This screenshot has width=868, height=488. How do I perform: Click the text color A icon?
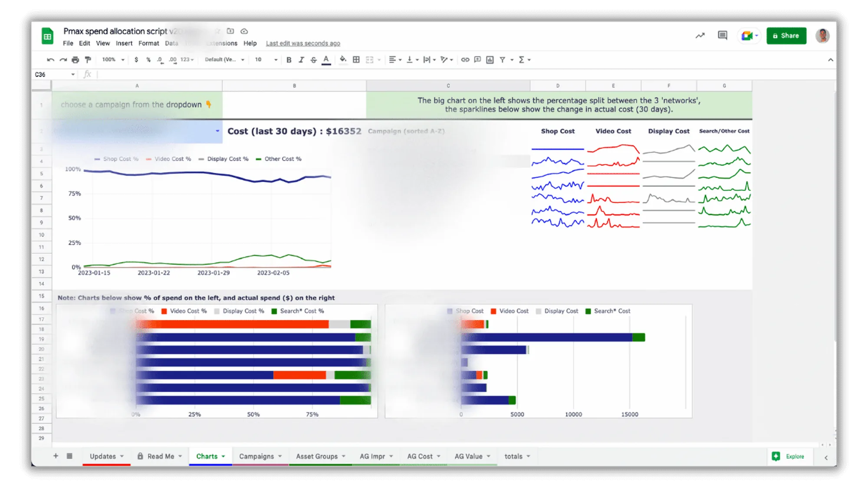(x=326, y=60)
